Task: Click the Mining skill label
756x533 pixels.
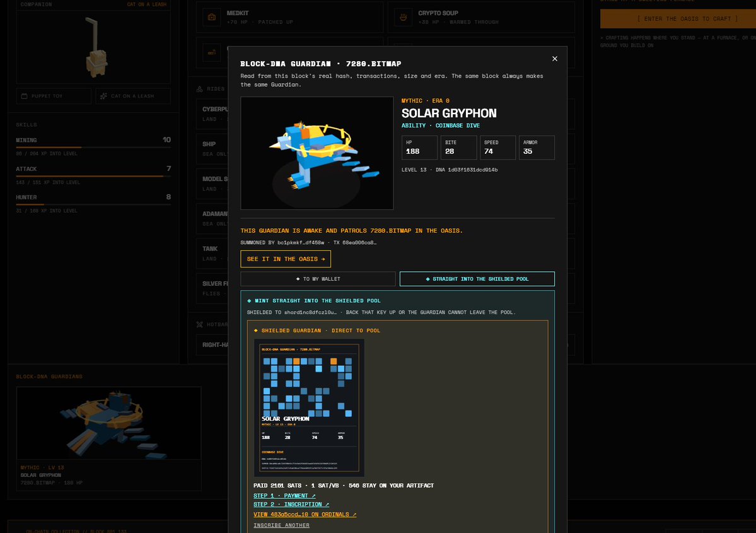Action: [26, 141]
